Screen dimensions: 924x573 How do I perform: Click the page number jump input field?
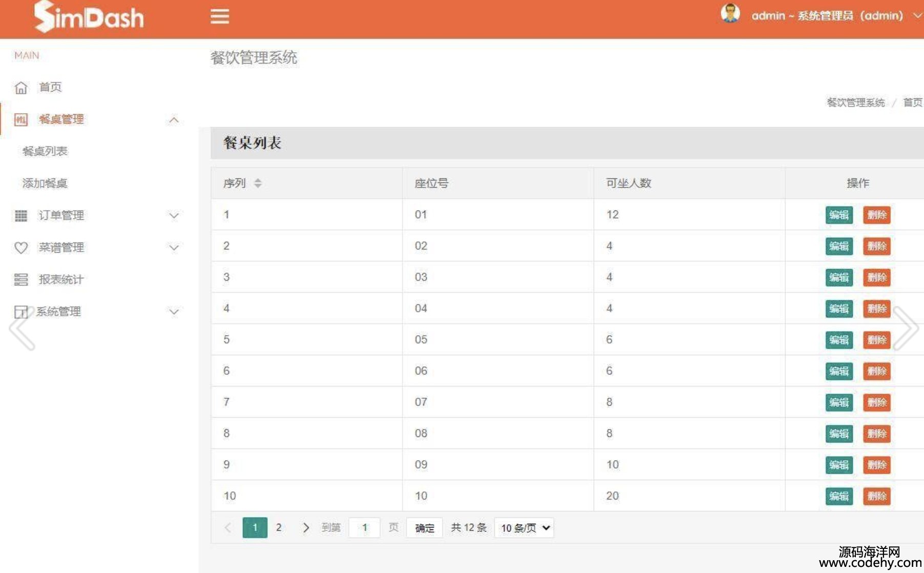[364, 527]
